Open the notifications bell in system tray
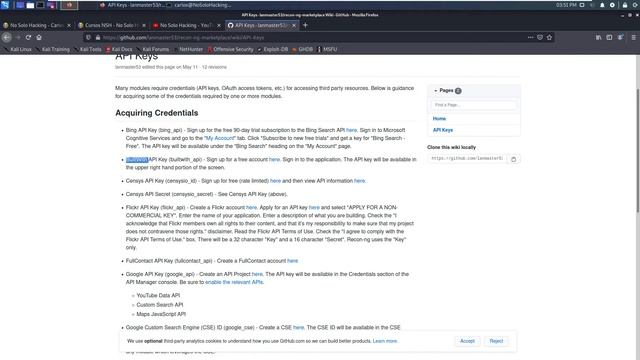This screenshot has width=640, height=360. [x=602, y=5]
